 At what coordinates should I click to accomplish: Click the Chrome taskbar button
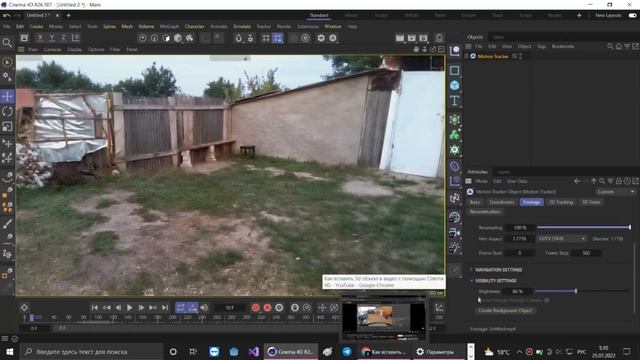[x=384, y=351]
